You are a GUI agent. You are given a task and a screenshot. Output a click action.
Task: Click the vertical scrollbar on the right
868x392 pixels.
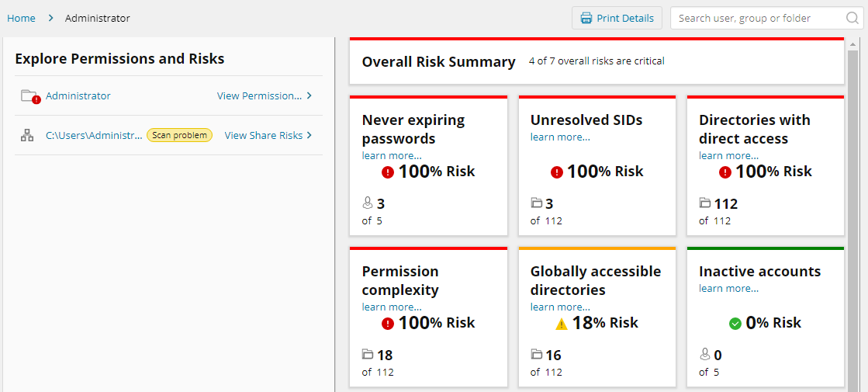[x=853, y=217]
